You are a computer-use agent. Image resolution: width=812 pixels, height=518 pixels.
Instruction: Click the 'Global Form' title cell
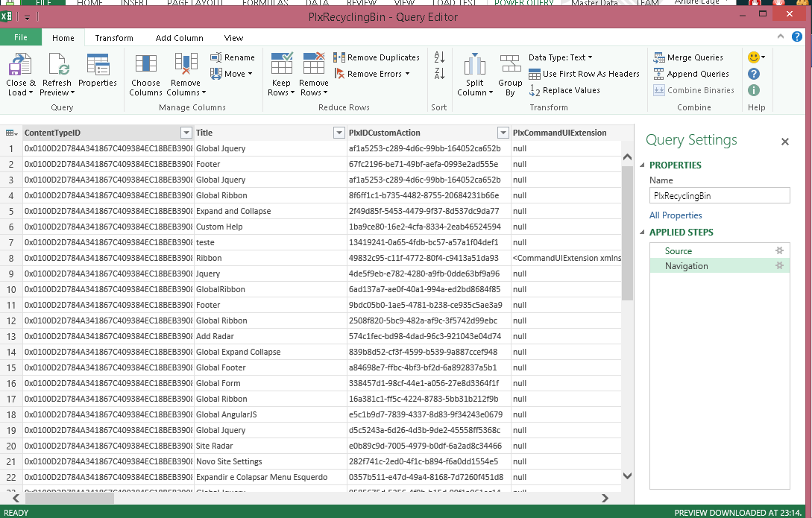coord(271,383)
